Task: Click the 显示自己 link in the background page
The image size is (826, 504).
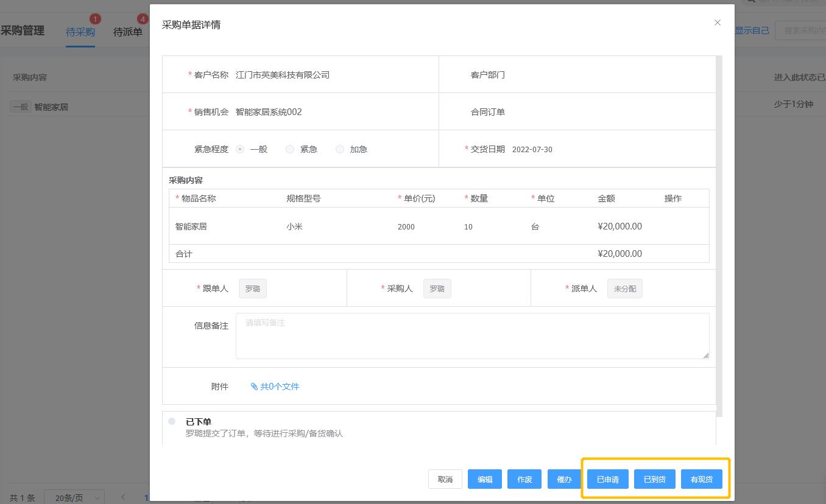Action: [752, 30]
